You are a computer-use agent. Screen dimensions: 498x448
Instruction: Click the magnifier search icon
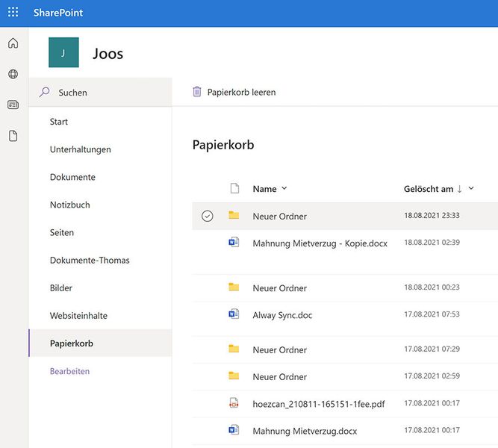click(45, 92)
